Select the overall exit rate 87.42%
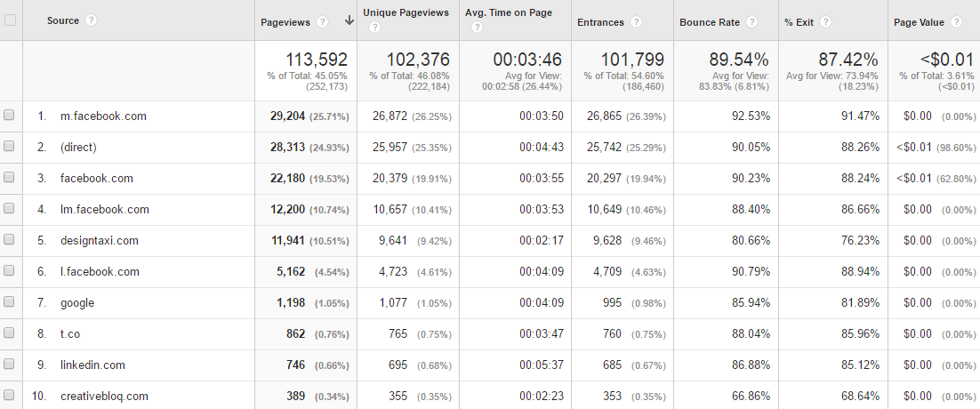 coord(848,60)
